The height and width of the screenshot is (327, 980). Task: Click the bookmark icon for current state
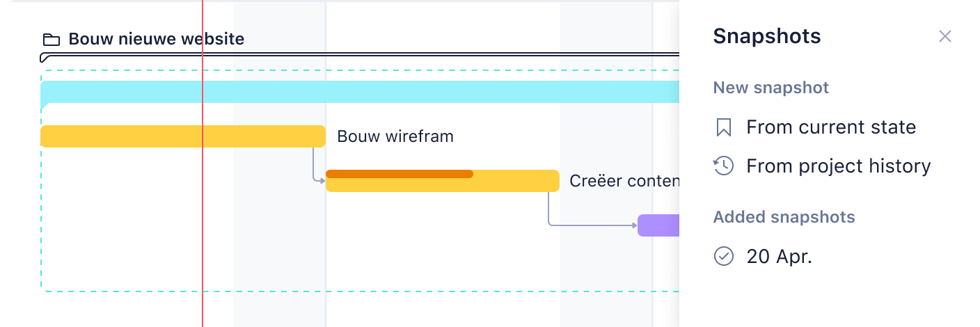tap(724, 127)
